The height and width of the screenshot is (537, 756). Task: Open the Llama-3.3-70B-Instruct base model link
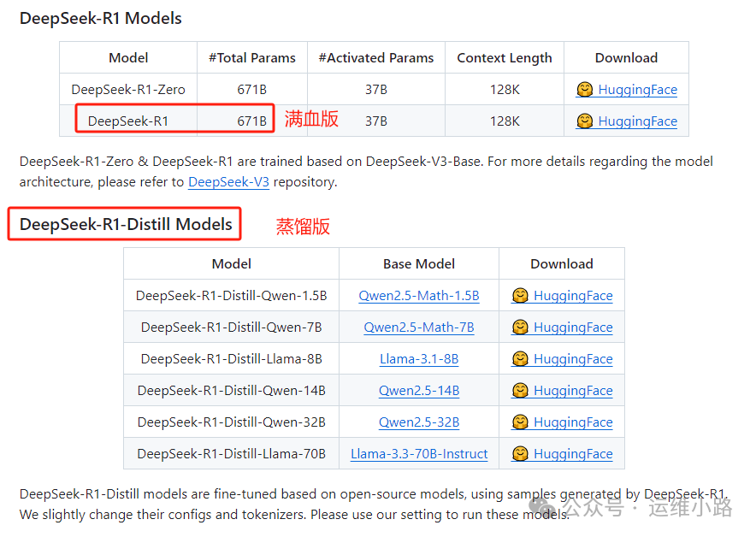[418, 453]
